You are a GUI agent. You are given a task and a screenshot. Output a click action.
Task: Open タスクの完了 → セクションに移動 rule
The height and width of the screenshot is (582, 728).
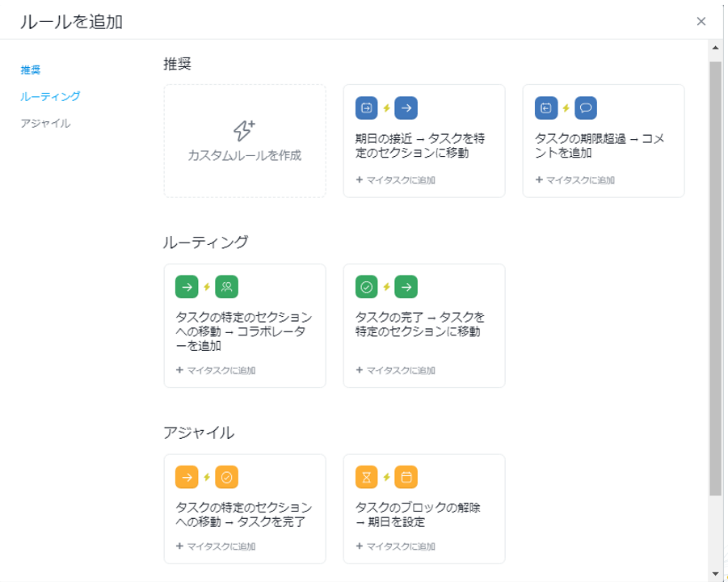coord(424,326)
